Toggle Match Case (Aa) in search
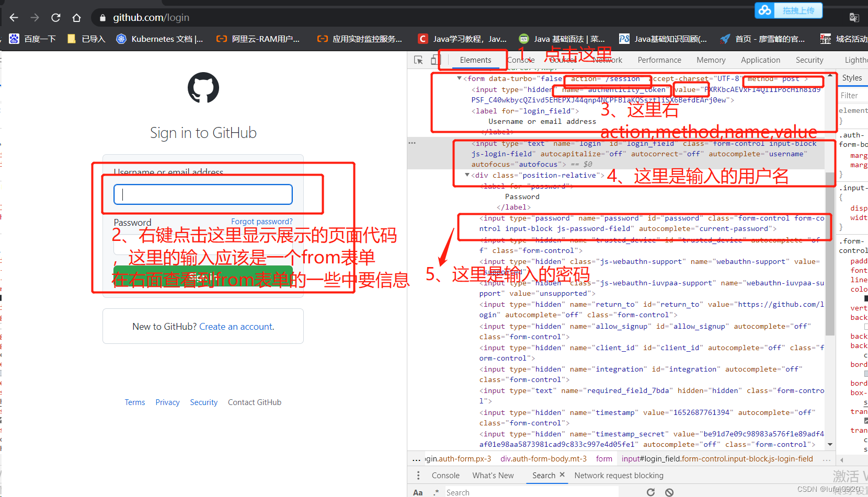Screen dimensions: 868x497 click(x=418, y=492)
